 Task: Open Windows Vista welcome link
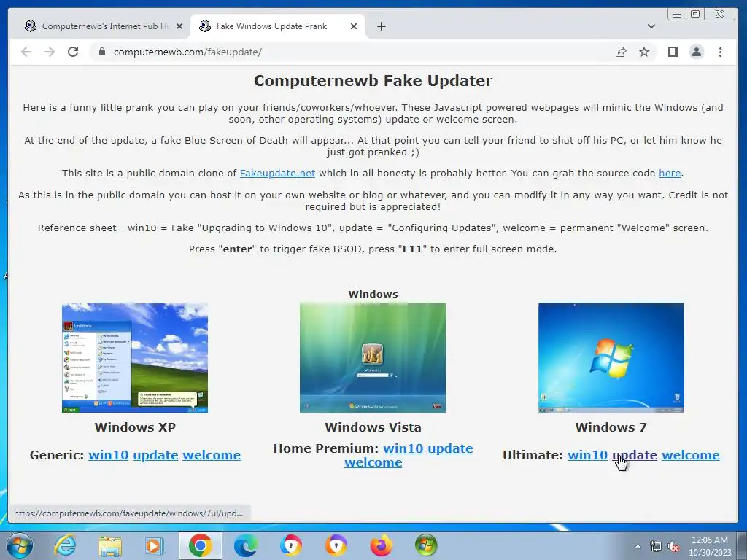click(x=373, y=462)
